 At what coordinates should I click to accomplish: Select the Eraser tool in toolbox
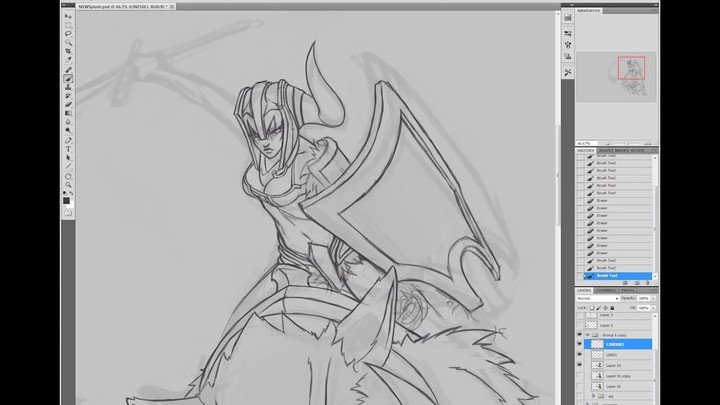68,105
